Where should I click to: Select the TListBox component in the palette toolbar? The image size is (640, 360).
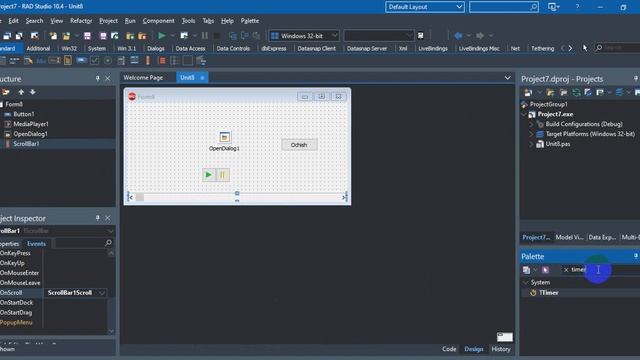[121, 61]
